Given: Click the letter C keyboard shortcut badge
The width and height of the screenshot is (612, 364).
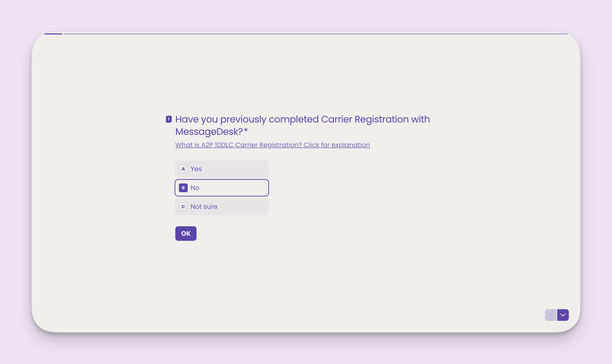Looking at the screenshot, I should pos(183,206).
